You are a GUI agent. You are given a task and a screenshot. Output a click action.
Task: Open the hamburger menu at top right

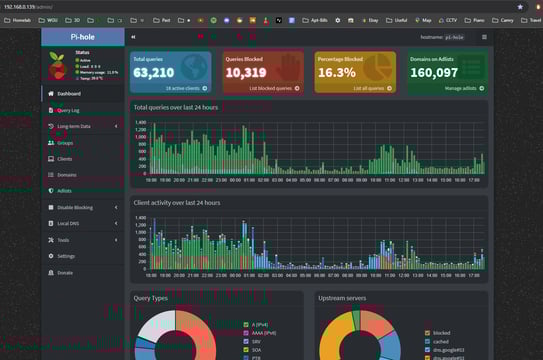point(484,37)
